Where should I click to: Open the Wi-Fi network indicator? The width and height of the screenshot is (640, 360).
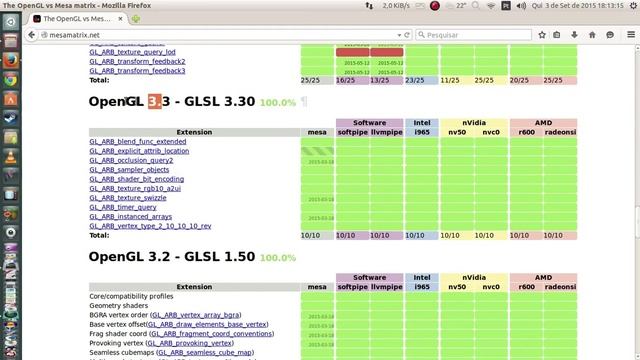pos(491,6)
